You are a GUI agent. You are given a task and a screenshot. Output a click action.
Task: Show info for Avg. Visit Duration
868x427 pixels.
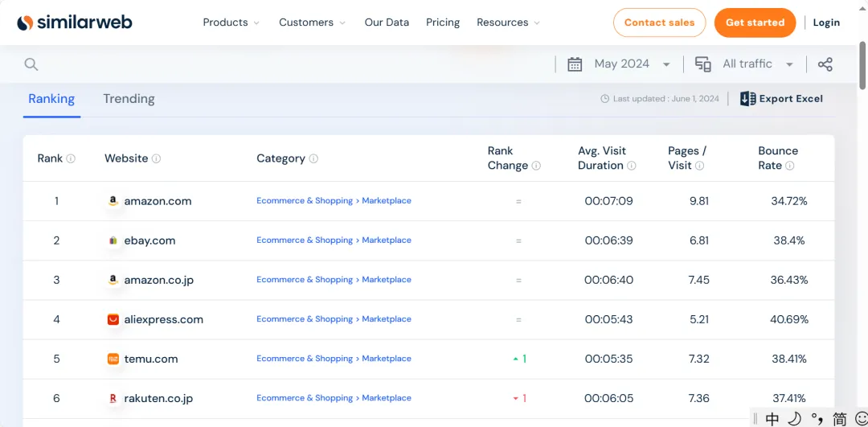pos(632,166)
